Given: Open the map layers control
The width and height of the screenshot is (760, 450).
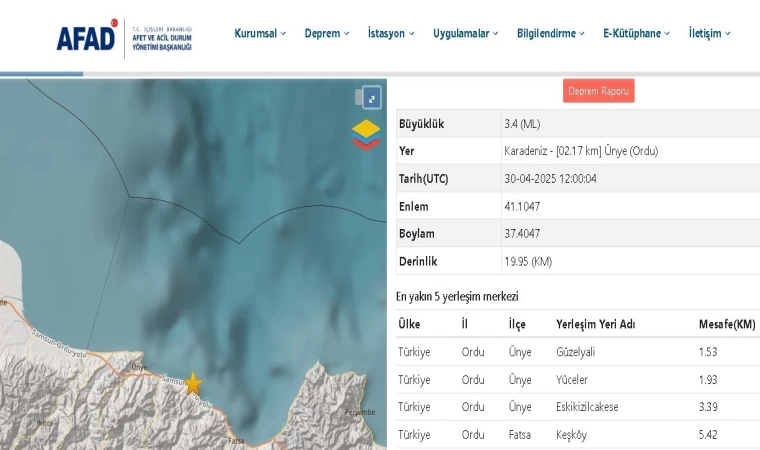Looking at the screenshot, I should pos(366,134).
